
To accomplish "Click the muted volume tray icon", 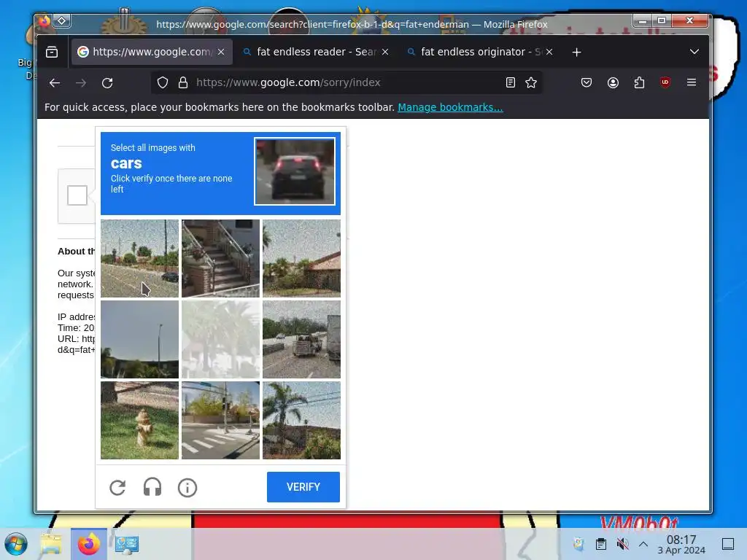I will click(x=622, y=544).
